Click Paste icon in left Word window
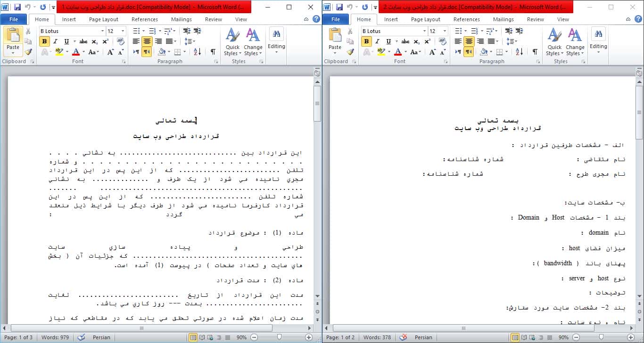The width and height of the screenshot is (644, 343). [x=13, y=35]
